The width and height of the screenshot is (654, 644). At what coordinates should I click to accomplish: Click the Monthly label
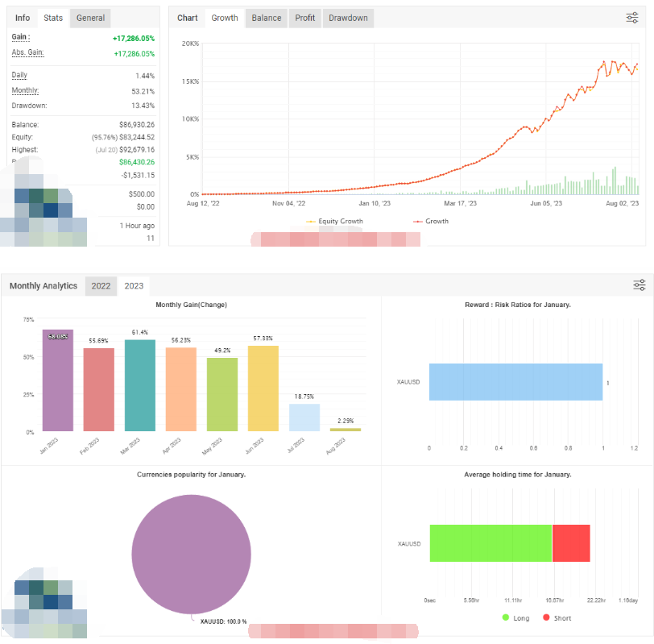click(25, 90)
